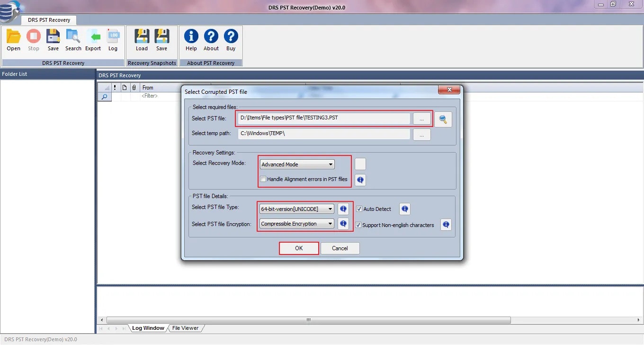Expand the Advanced Mode recovery dropdown
The height and width of the screenshot is (345, 644).
tap(297, 164)
